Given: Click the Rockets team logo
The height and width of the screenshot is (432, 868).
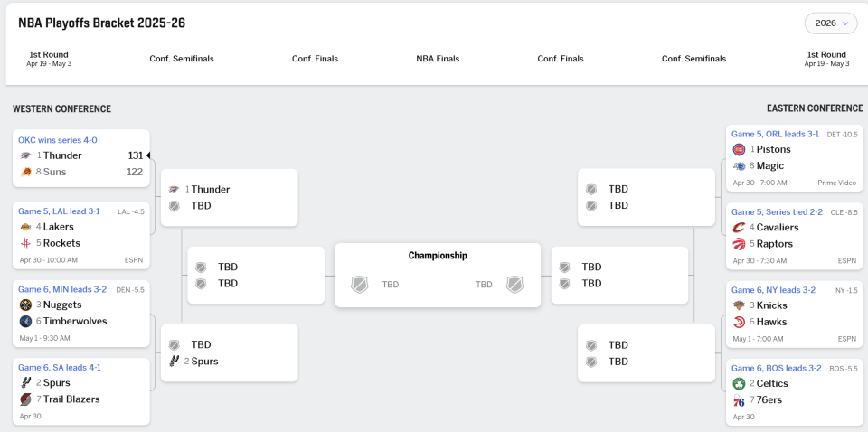Looking at the screenshot, I should (25, 243).
